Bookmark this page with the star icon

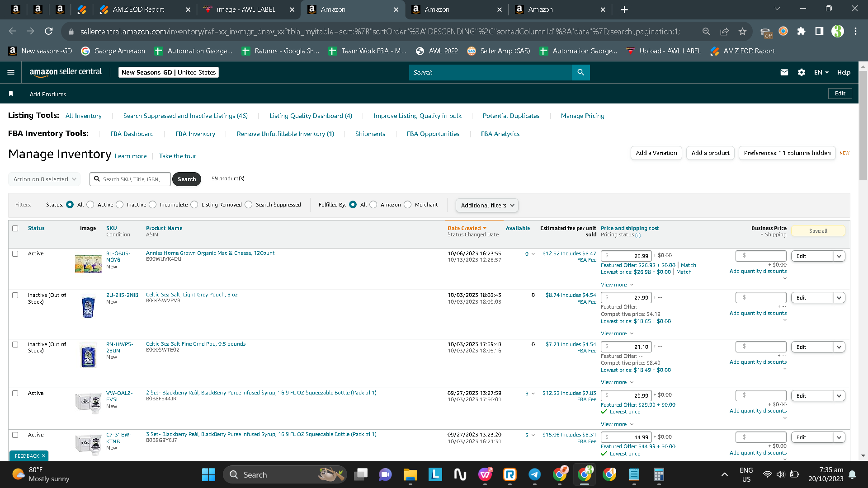[742, 31]
